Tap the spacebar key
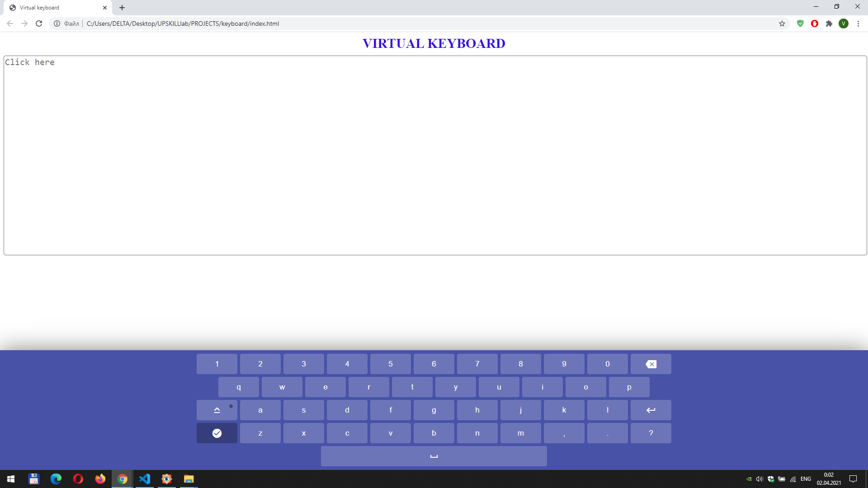Screen dimensions: 868x488 pyautogui.click(x=434, y=456)
